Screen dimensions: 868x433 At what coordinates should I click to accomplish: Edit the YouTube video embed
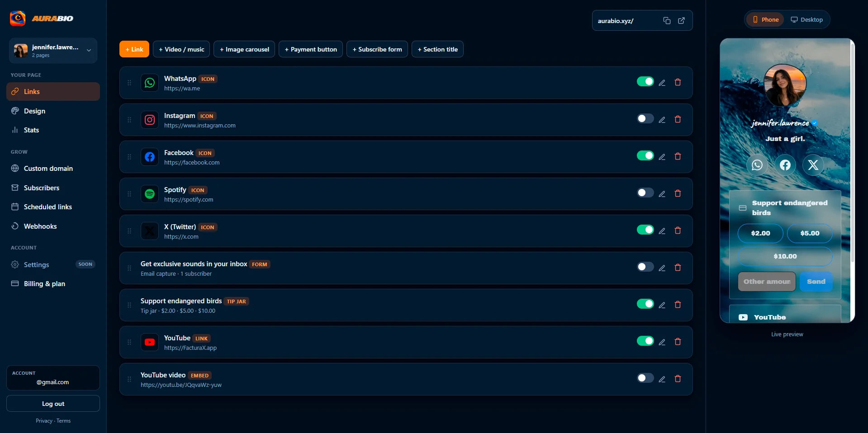point(662,379)
